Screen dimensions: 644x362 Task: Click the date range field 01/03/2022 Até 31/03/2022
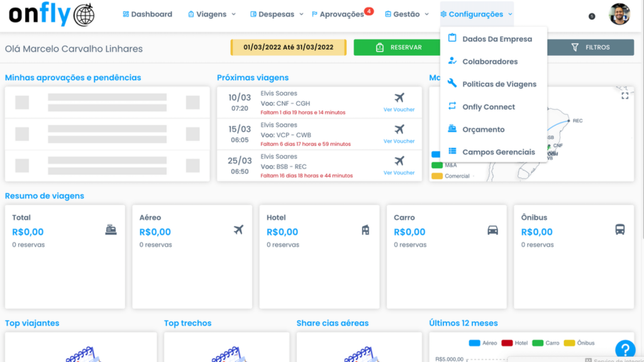[288, 47]
